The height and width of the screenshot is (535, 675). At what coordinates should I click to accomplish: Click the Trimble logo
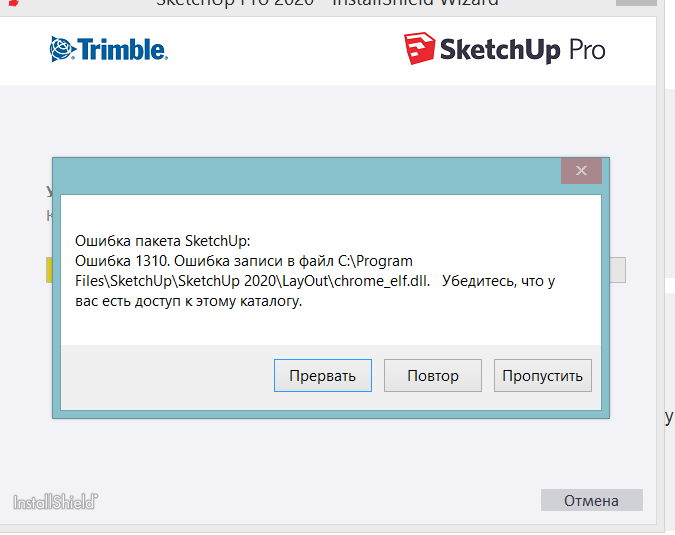108,49
